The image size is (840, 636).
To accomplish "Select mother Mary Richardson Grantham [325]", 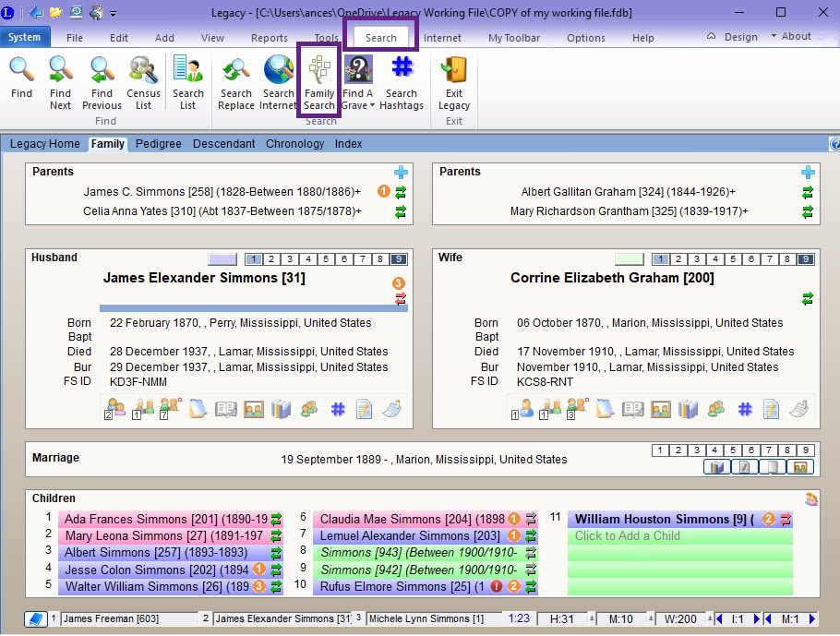I will pyautogui.click(x=629, y=211).
